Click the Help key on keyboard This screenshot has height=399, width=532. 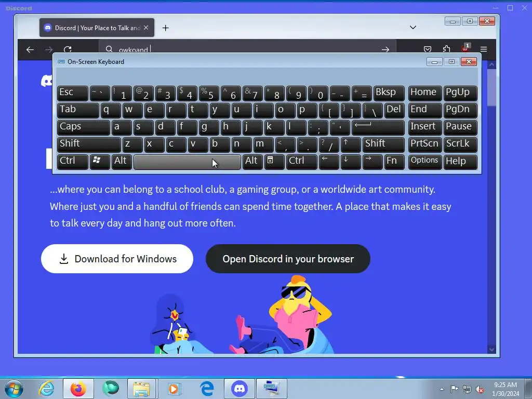point(460,162)
